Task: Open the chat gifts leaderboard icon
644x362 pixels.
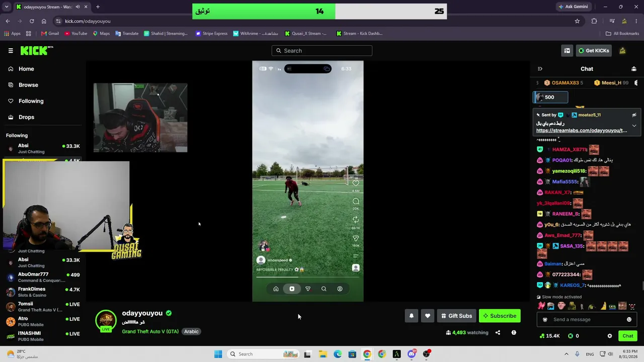Action: 634,69
